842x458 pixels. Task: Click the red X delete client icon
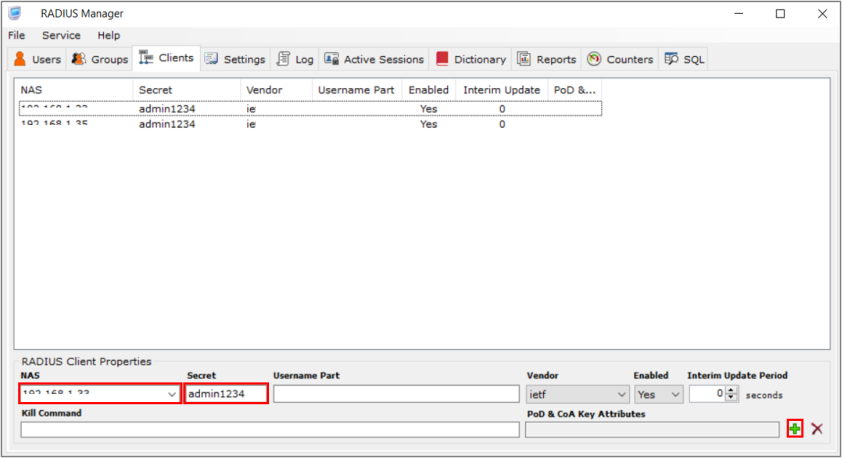click(817, 429)
